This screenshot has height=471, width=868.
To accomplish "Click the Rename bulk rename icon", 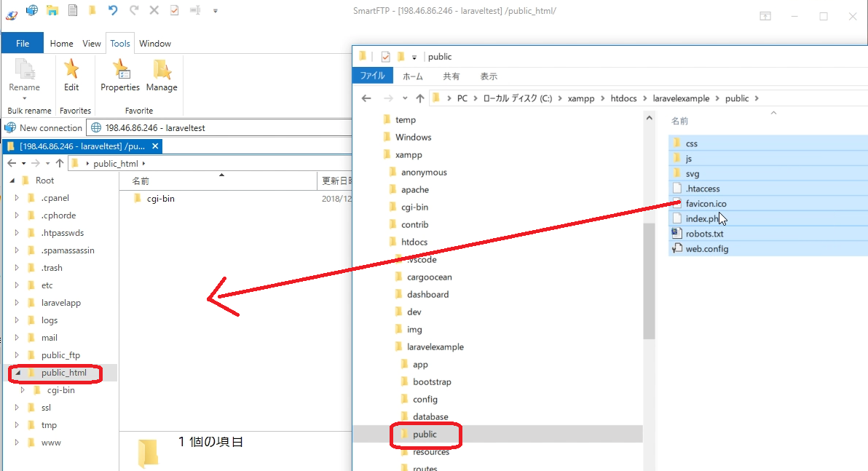I will click(24, 70).
